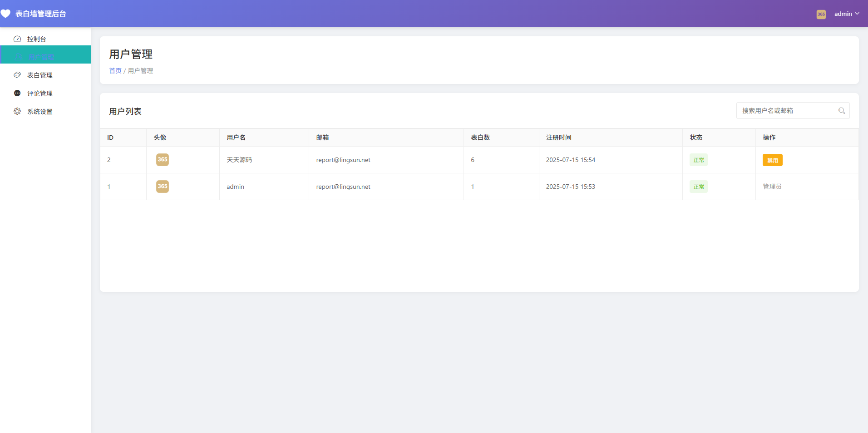The width and height of the screenshot is (868, 433).
Task: Click user ID 1 link
Action: pyautogui.click(x=108, y=187)
